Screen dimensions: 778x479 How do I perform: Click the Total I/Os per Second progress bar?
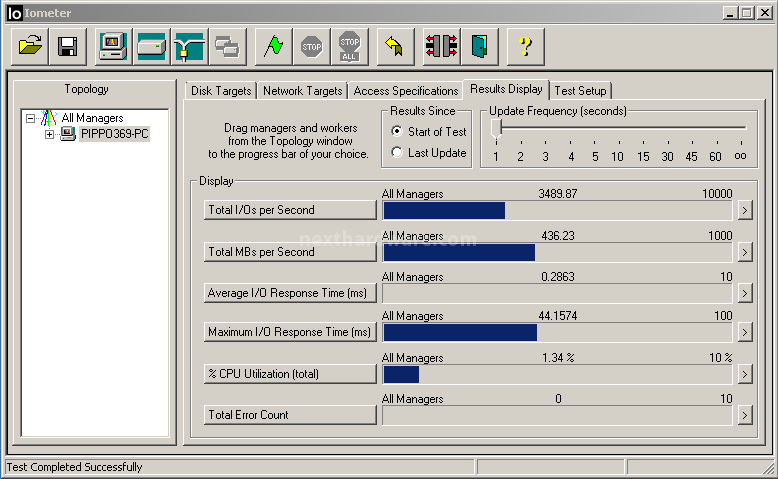click(557, 210)
